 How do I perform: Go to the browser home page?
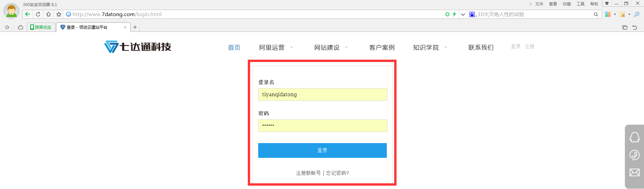coord(48,14)
